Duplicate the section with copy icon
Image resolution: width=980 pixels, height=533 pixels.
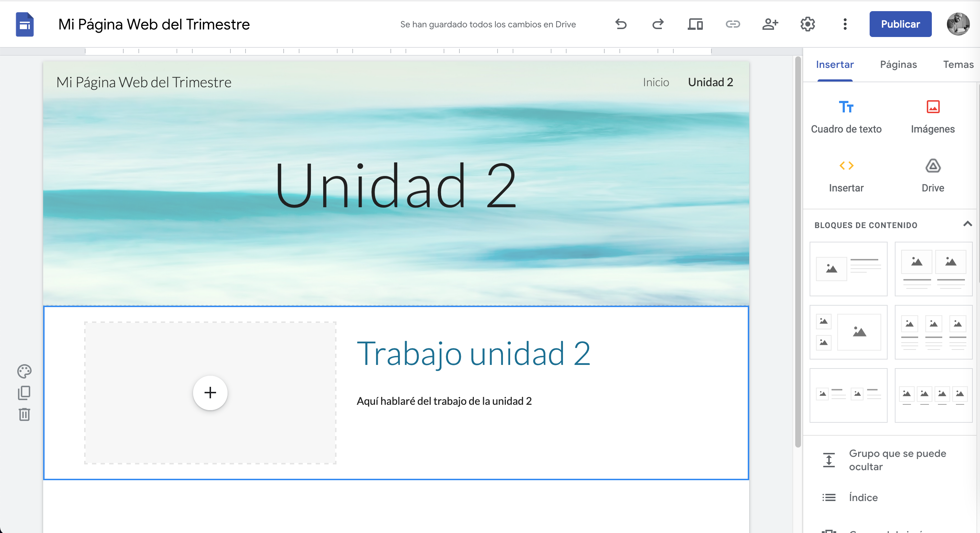(24, 393)
